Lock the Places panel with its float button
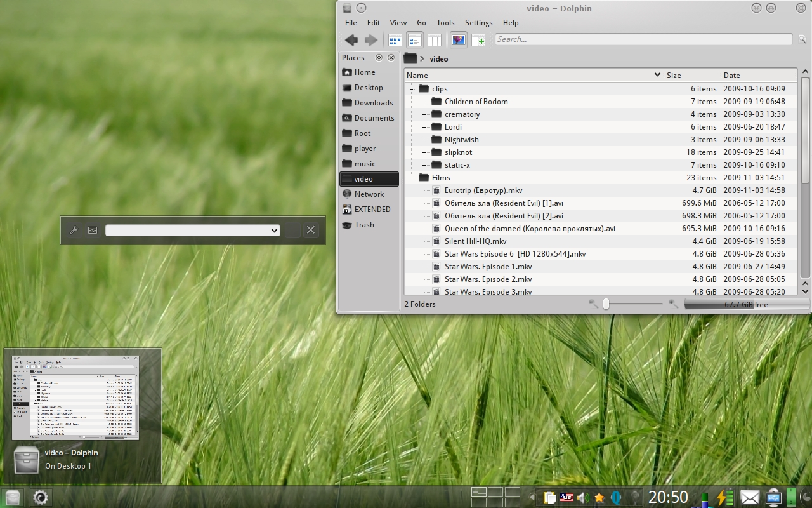This screenshot has width=812, height=508. pyautogui.click(x=379, y=57)
